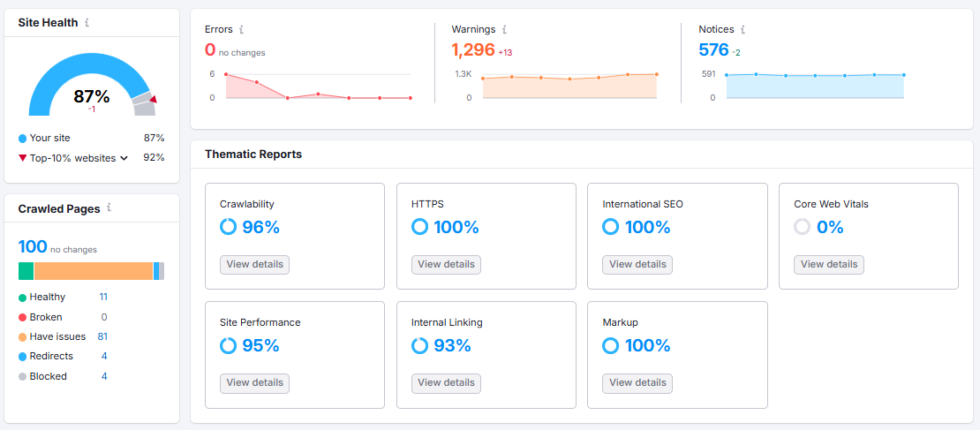The image size is (980, 430).
Task: View details for HTTPS report
Action: coord(446,264)
